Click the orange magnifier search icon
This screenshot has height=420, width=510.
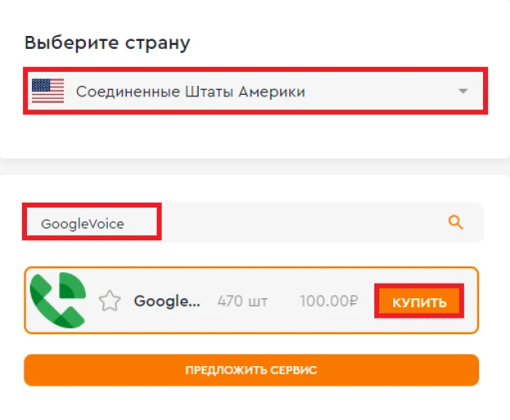click(x=455, y=223)
